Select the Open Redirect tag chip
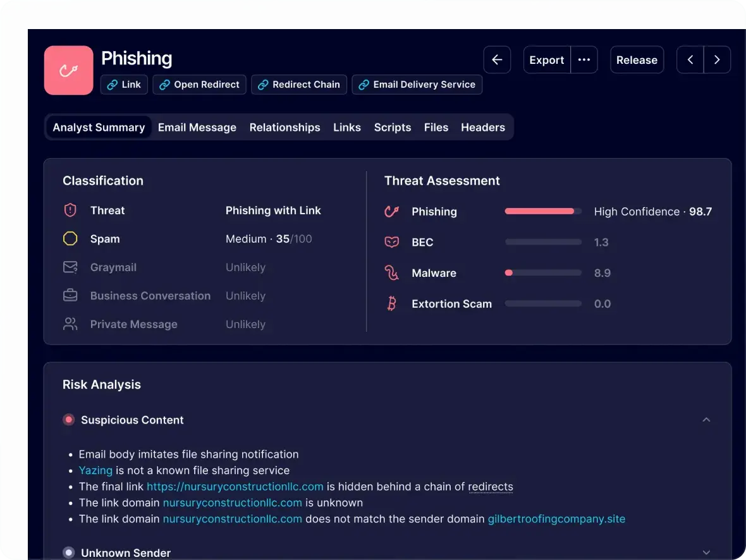The width and height of the screenshot is (746, 560). coord(199,84)
